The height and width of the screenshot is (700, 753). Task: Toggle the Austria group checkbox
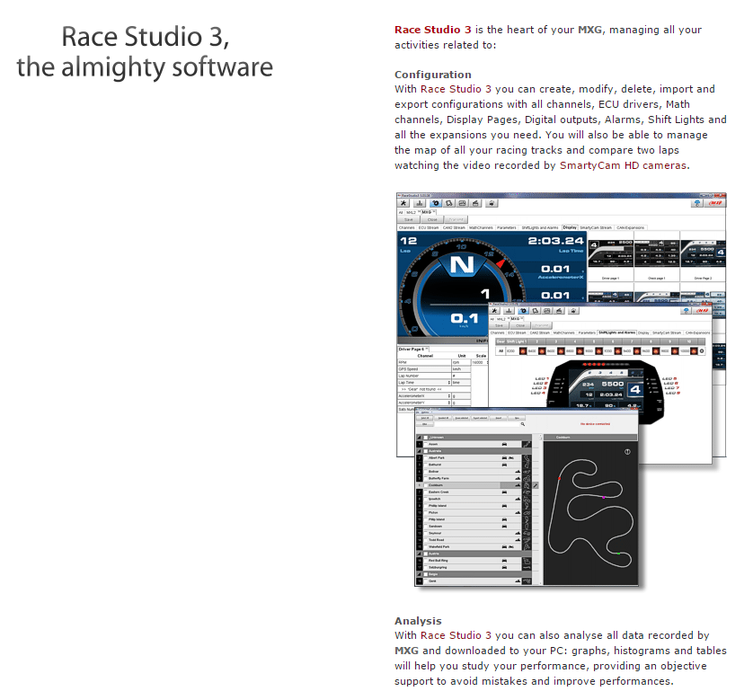(427, 554)
